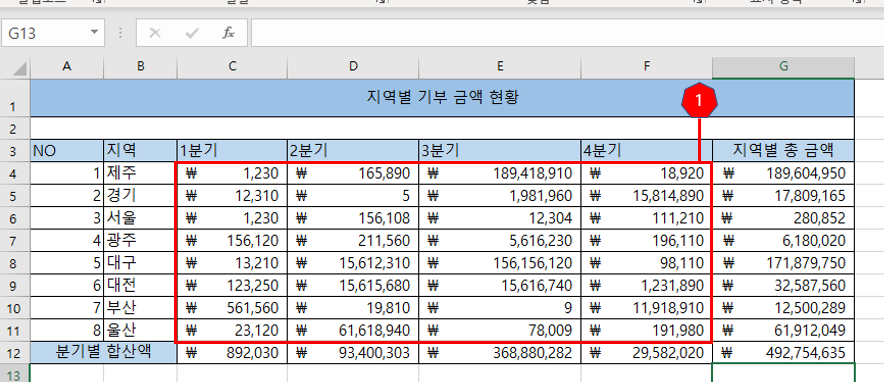Image resolution: width=884 pixels, height=382 pixels.
Task: Click the 4분기 total cell 29,582,020
Action: point(647,353)
